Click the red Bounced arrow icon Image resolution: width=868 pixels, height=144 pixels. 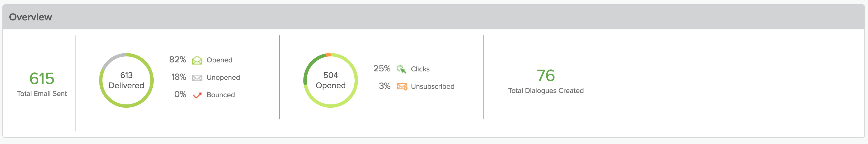(197, 95)
